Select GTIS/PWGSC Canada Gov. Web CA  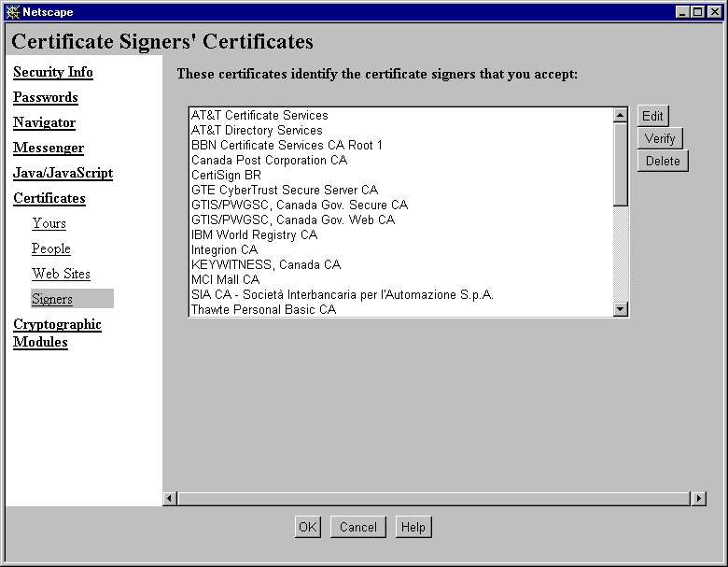pos(401,220)
